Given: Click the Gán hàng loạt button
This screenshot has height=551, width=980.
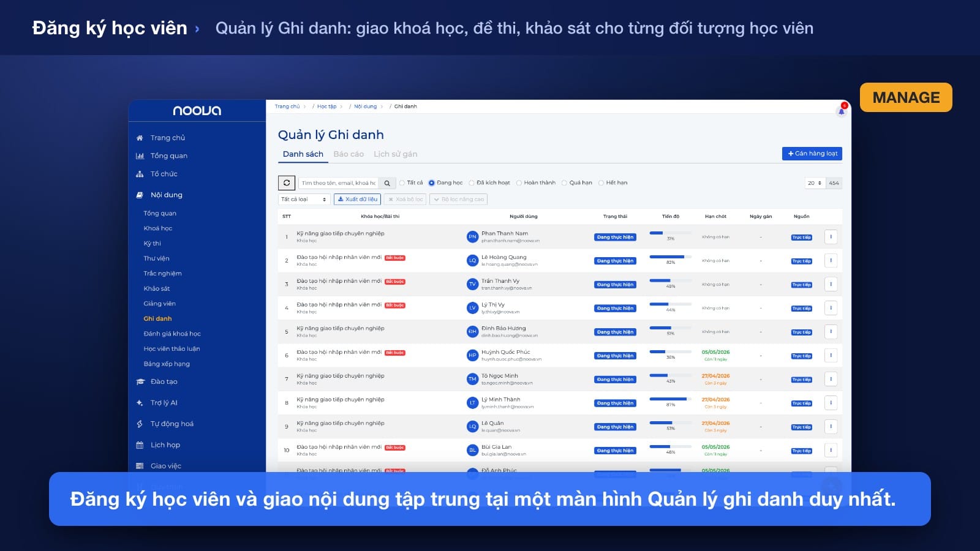Looking at the screenshot, I should [812, 154].
